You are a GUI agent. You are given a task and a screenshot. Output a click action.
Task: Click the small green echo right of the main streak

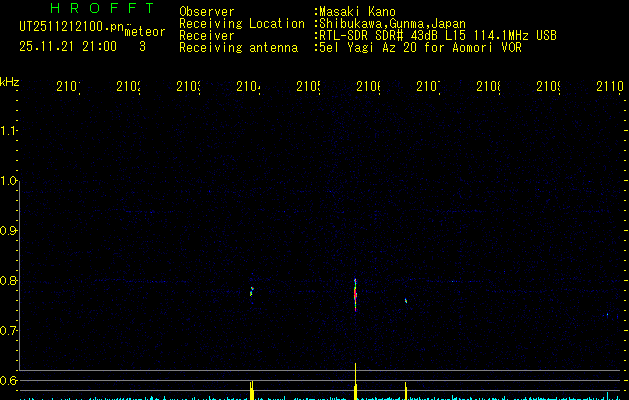coord(406,299)
